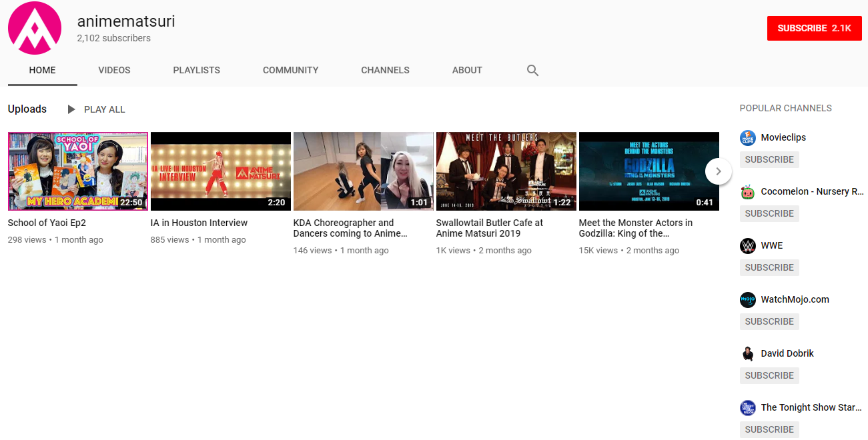Click the School of Yaoi Ep2 title
868x440 pixels.
click(47, 223)
